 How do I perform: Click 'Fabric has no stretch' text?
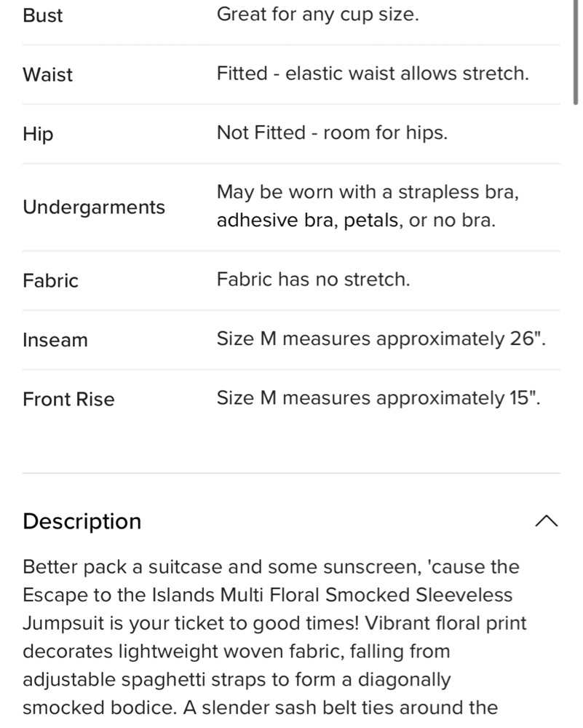313,280
